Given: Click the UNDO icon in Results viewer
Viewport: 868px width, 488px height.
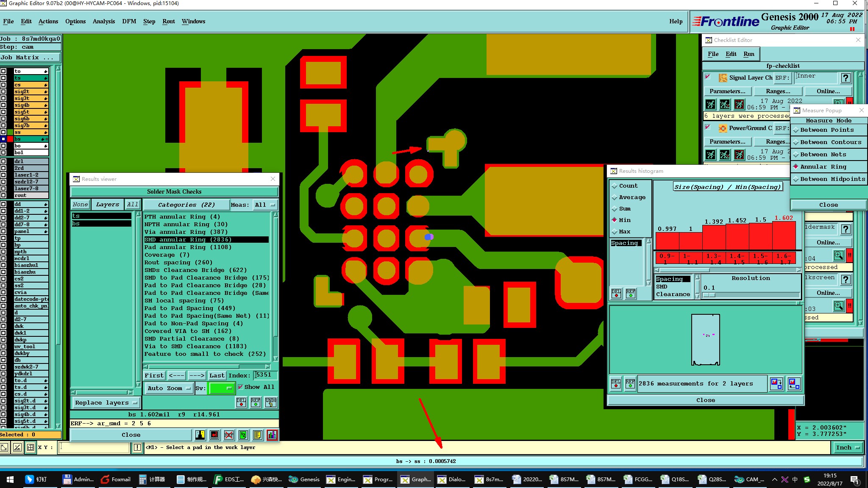Looking at the screenshot, I should tap(271, 402).
